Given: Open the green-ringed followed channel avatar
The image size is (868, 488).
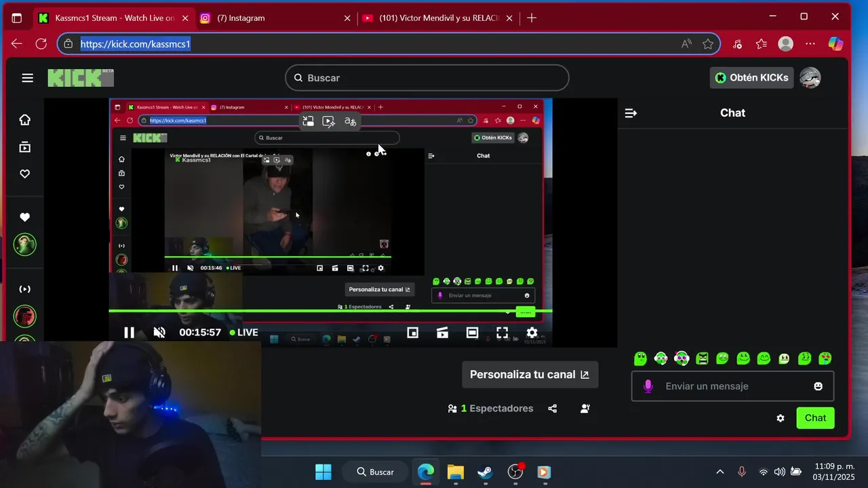Looking at the screenshot, I should point(25,245).
